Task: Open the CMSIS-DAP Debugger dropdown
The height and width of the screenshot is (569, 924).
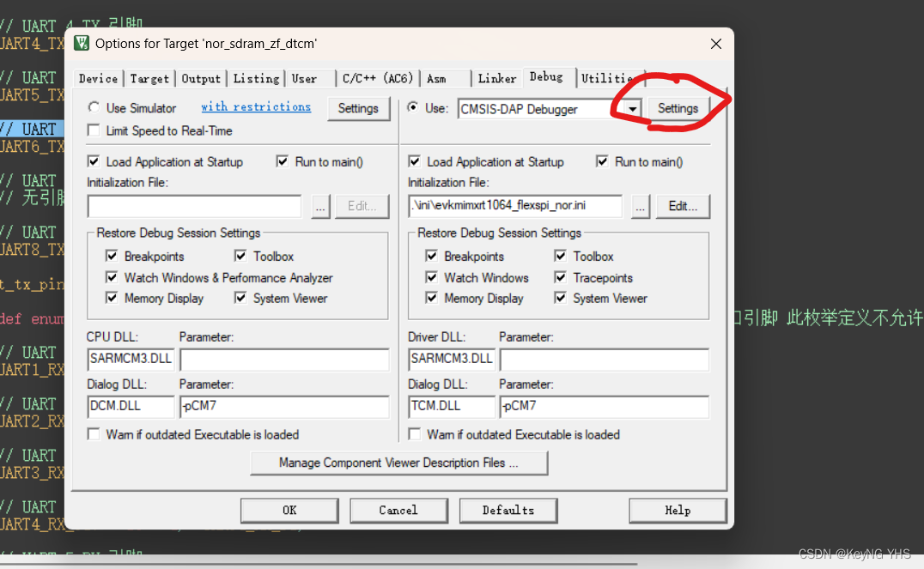Action: point(631,109)
